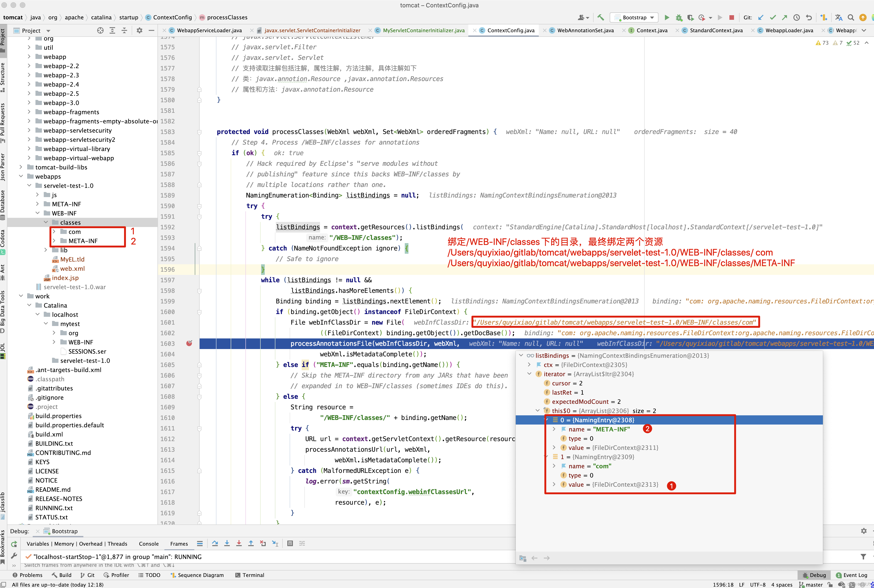Click wrench settings icon in Debug panel

[14, 555]
